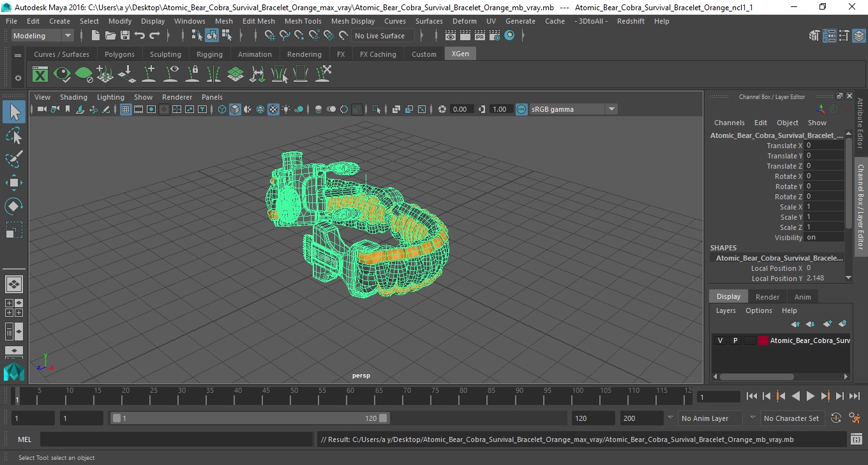Toggle use all lights bulb icon

286,109
